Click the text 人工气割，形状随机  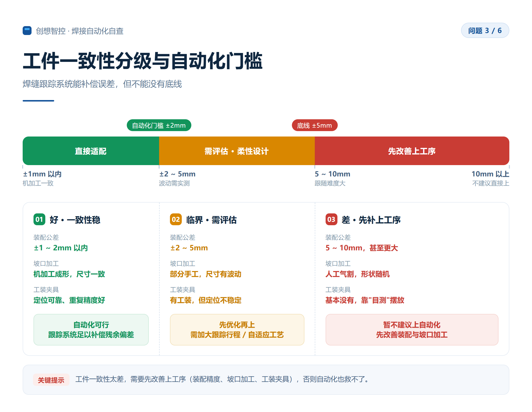pos(358,274)
